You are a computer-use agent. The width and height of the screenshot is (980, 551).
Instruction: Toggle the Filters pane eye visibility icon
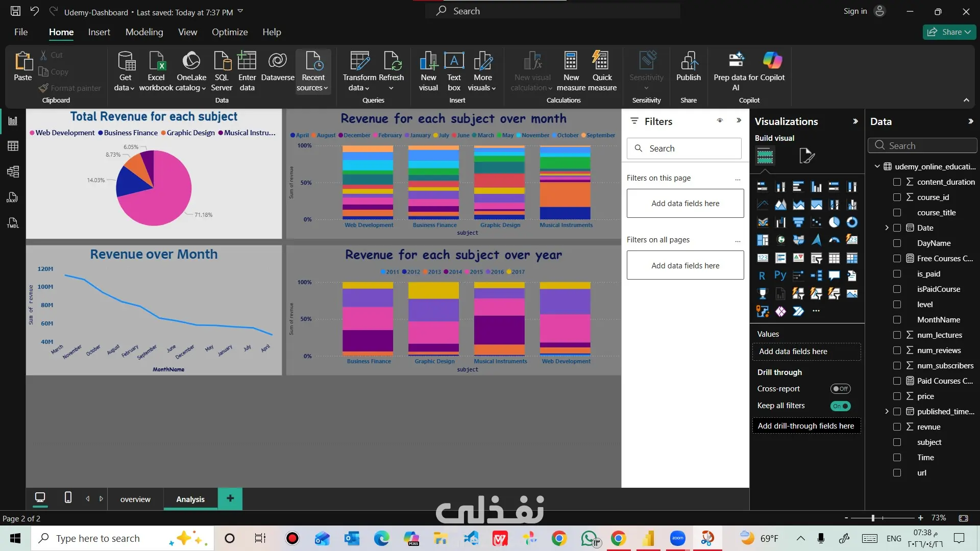(x=720, y=121)
